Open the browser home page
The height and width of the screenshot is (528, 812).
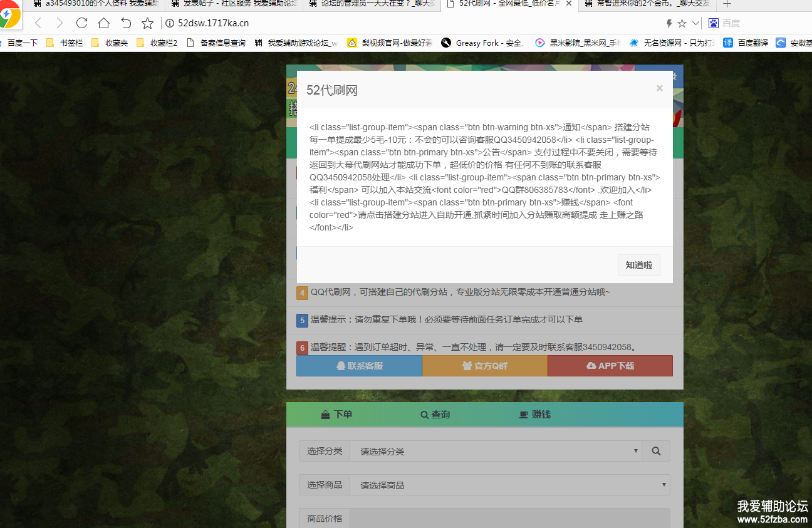point(103,24)
